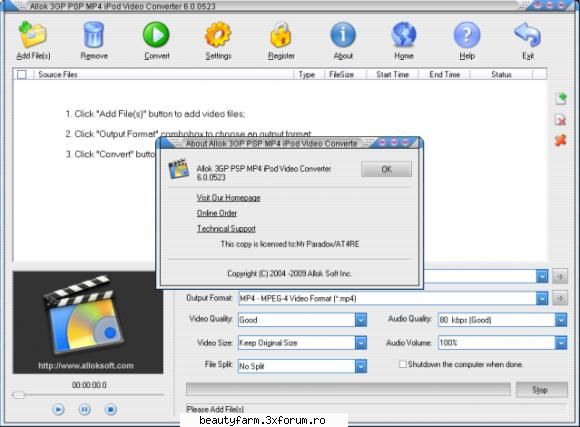The width and height of the screenshot is (580, 427).
Task: Open the dropdown arrow above Output Format
Action: pos(542,276)
